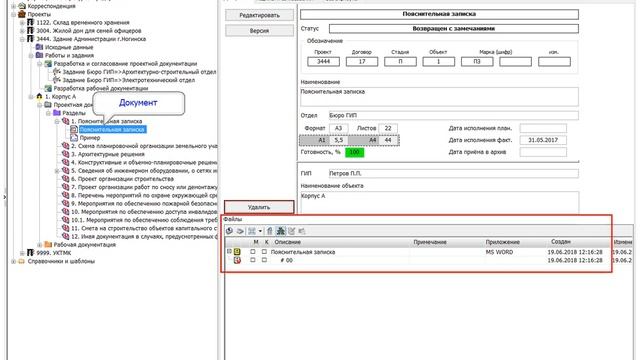Click Листов field containing 22
The height and width of the screenshot is (360, 640).
[388, 128]
